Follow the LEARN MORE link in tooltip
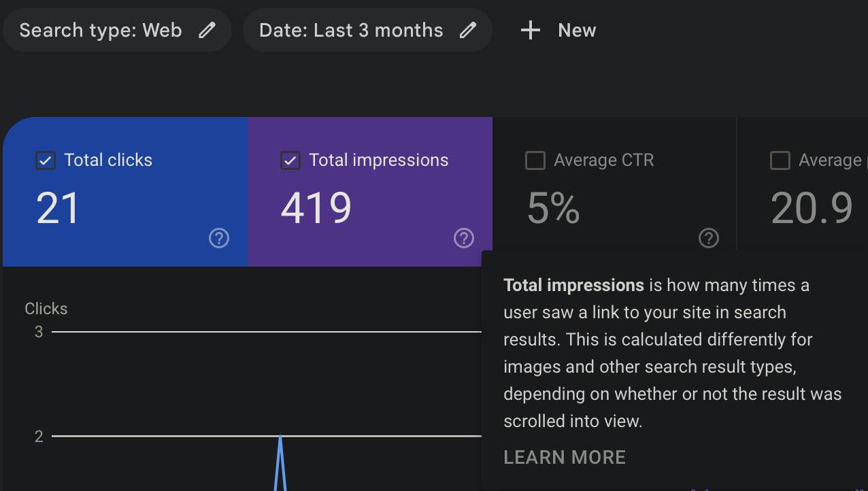This screenshot has height=491, width=868. (x=565, y=457)
